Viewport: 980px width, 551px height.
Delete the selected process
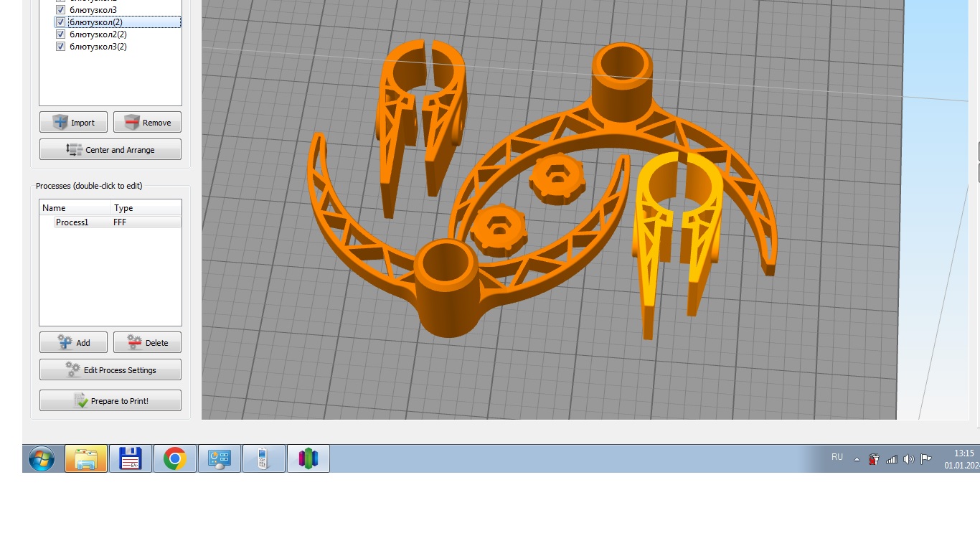(147, 342)
